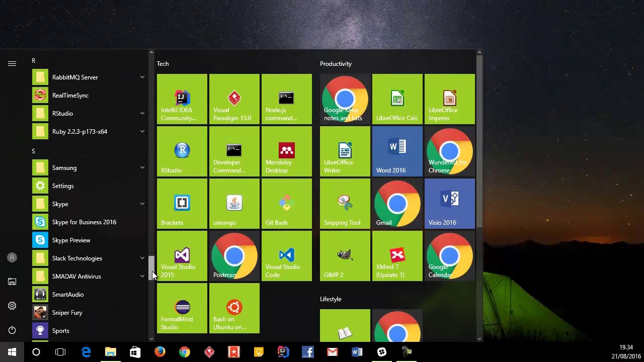
Task: Open Sports from the app list
Action: tap(89, 330)
